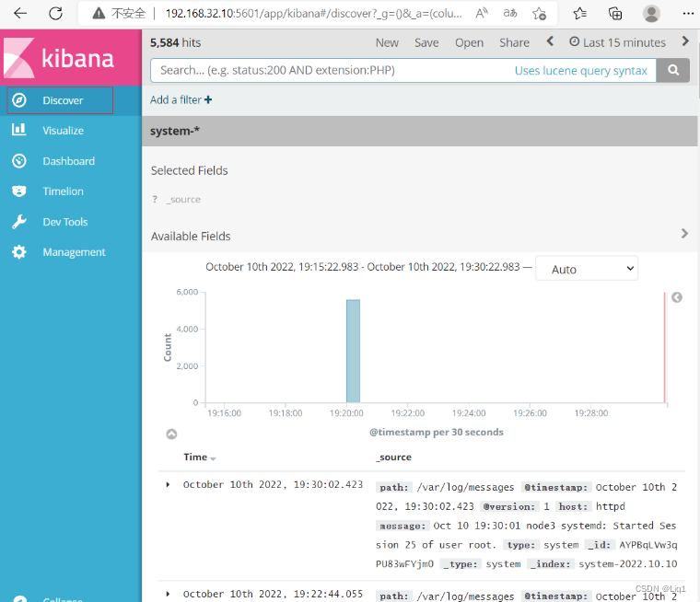
Task: Open browser collections icon
Action: point(615,14)
